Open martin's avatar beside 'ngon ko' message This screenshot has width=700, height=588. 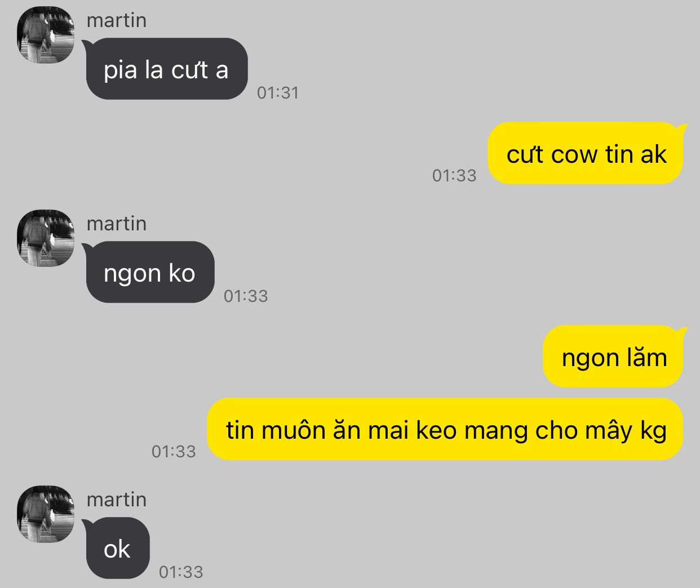[x=46, y=238]
